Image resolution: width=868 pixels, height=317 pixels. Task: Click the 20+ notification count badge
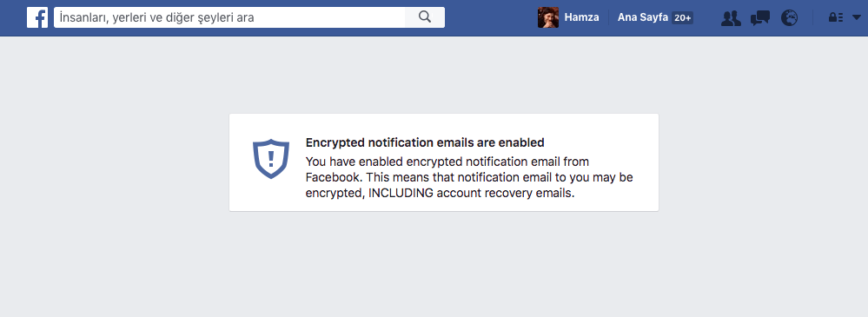[x=683, y=17]
